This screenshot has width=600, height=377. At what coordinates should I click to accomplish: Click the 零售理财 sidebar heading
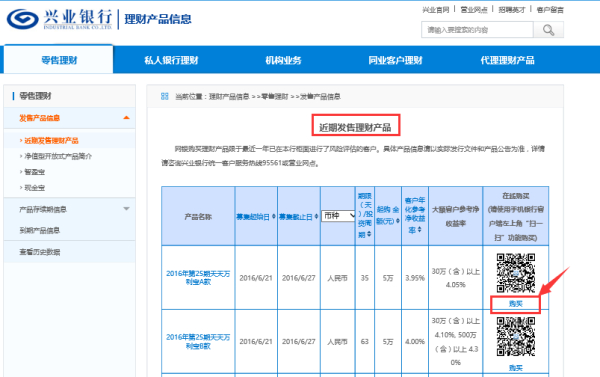coord(35,96)
